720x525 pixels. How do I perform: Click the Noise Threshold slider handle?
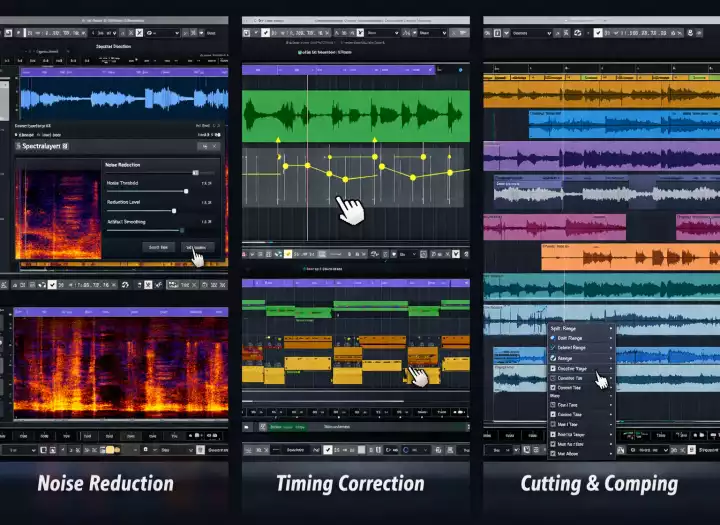click(x=186, y=191)
